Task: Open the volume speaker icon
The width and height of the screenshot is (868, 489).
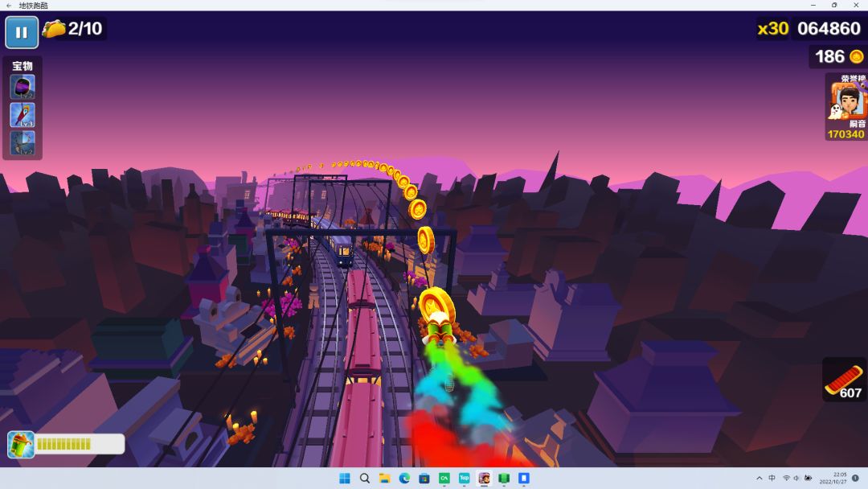Action: [x=796, y=478]
